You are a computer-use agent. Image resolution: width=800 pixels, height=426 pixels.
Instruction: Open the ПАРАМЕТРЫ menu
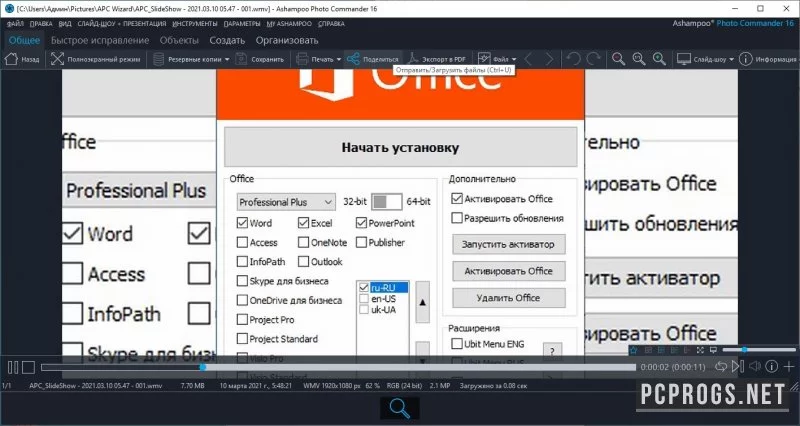tap(242, 24)
